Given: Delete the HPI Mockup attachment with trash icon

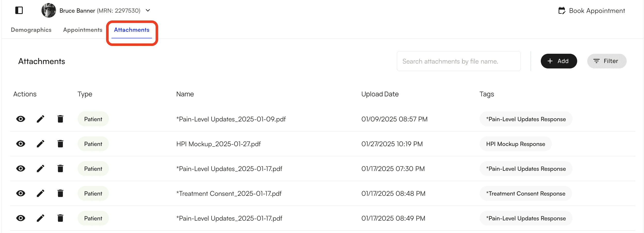Looking at the screenshot, I should pos(60,144).
